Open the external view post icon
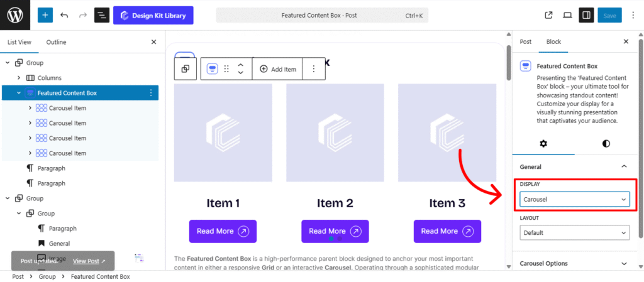Screen dimensions: 644x282 (x=548, y=15)
